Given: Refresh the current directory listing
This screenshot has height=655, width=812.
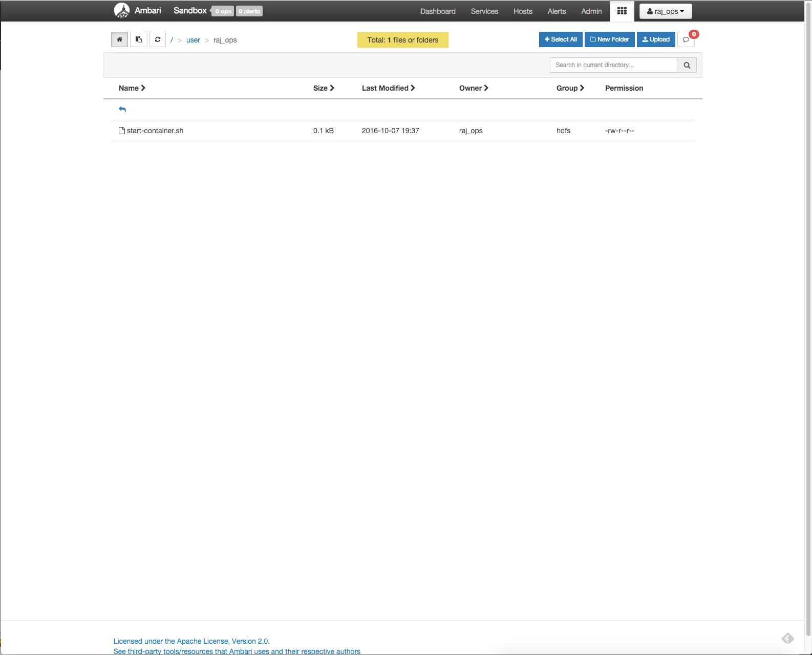Looking at the screenshot, I should click(x=158, y=39).
